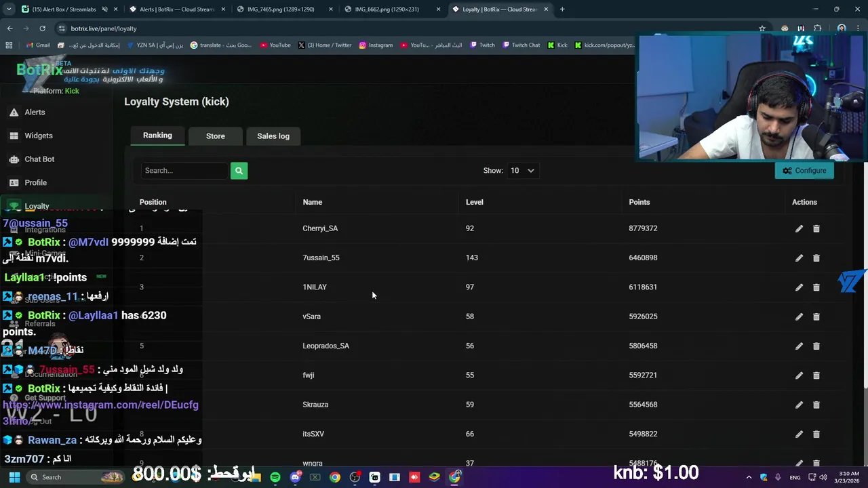Switch to Alerts | BotRix browser tab

click(176, 9)
